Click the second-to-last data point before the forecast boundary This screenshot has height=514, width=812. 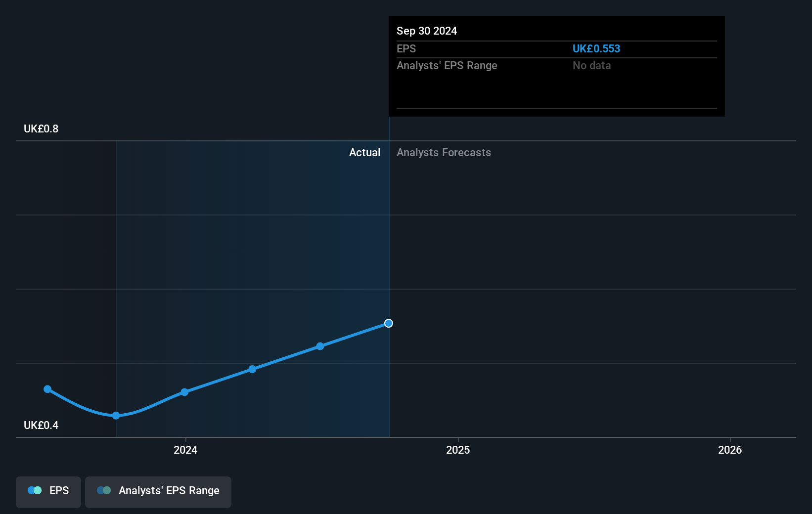320,346
